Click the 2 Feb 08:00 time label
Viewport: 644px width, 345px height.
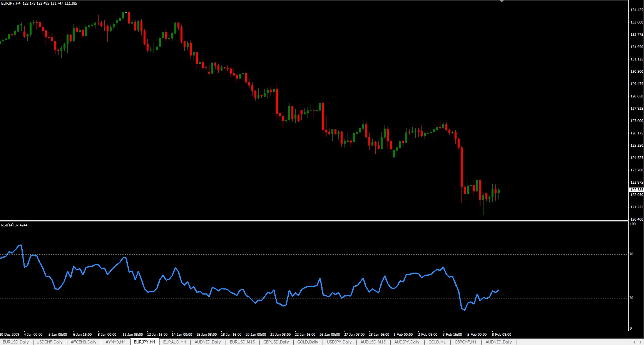pos(428,335)
